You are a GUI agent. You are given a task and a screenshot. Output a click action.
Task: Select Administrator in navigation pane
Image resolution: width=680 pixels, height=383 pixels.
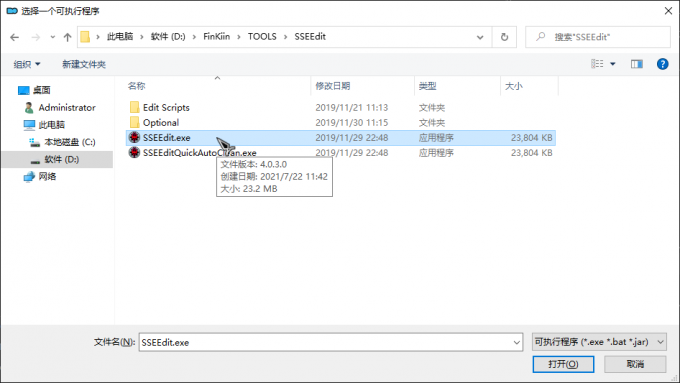(67, 108)
